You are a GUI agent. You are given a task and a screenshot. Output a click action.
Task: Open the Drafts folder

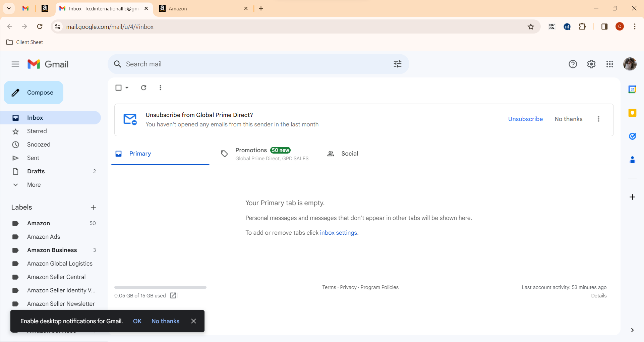[50, 171]
